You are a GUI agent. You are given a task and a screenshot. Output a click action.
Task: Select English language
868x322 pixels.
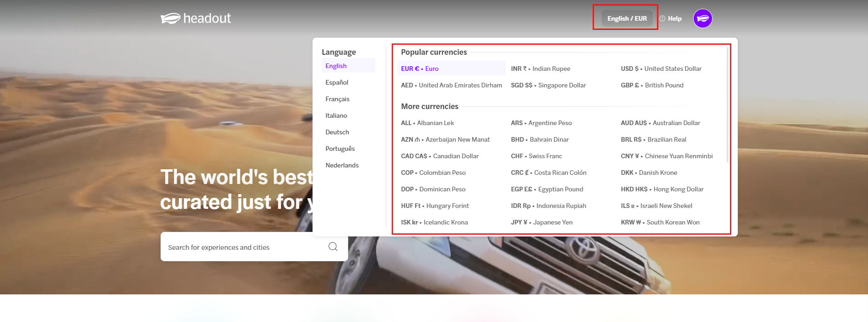click(336, 66)
